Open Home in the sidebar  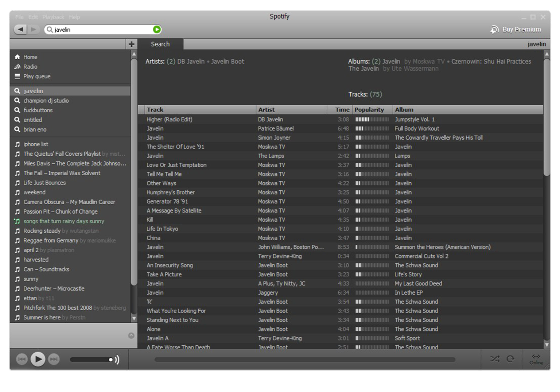[x=30, y=57]
